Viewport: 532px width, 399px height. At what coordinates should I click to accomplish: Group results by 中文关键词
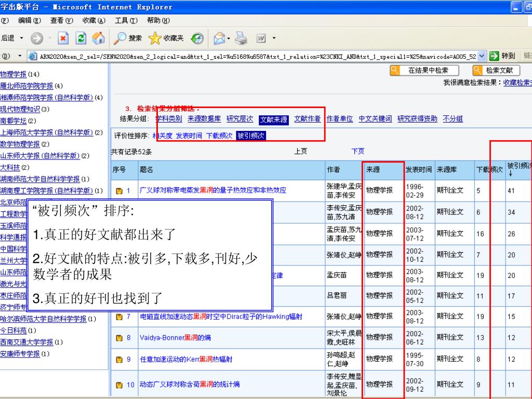(375, 119)
